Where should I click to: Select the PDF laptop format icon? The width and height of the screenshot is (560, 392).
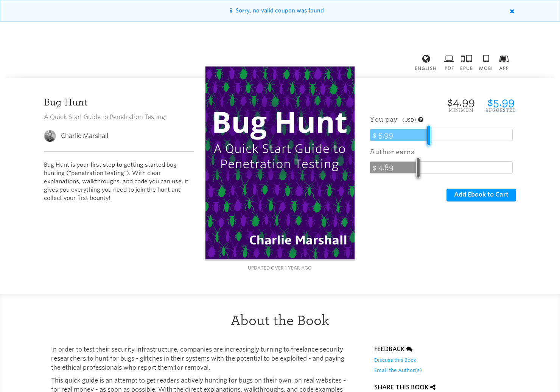(x=449, y=59)
